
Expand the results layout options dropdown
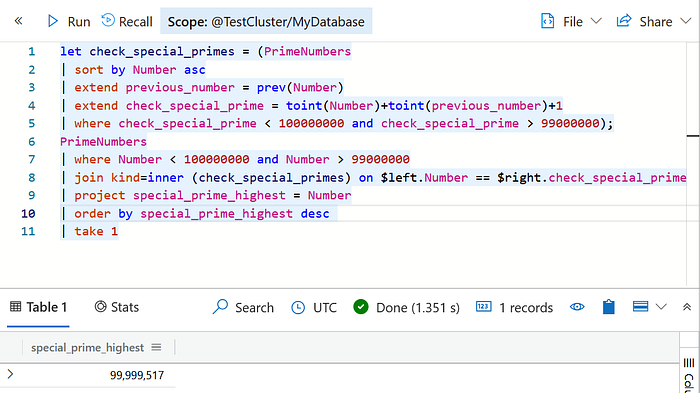click(x=661, y=307)
